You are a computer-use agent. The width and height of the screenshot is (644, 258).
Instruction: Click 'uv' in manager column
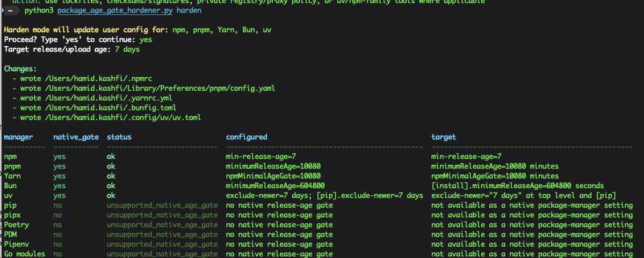pyautogui.click(x=8, y=196)
